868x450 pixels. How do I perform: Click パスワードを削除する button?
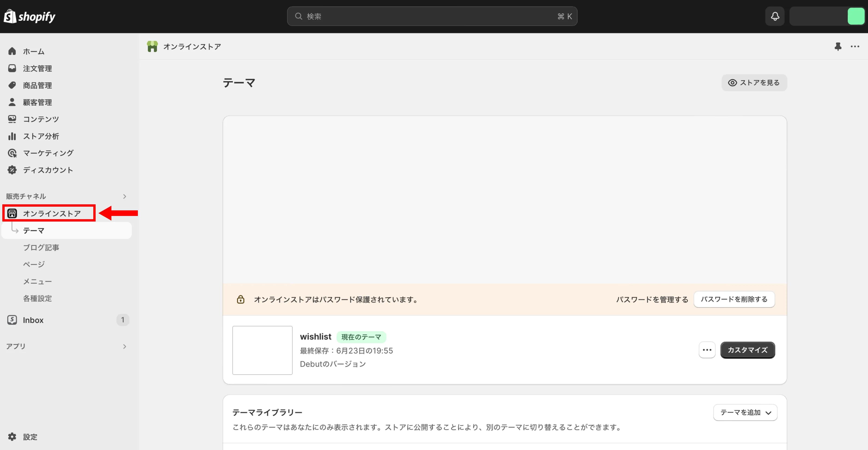pyautogui.click(x=734, y=299)
